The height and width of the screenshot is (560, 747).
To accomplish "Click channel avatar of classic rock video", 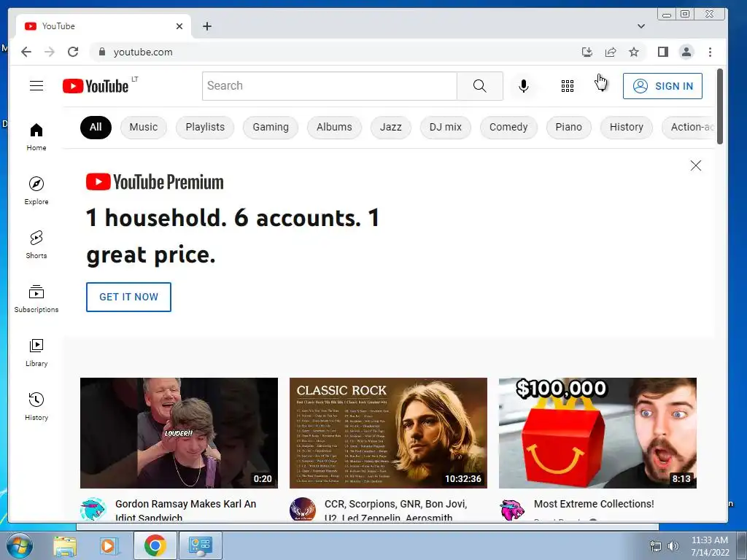I will click(303, 510).
